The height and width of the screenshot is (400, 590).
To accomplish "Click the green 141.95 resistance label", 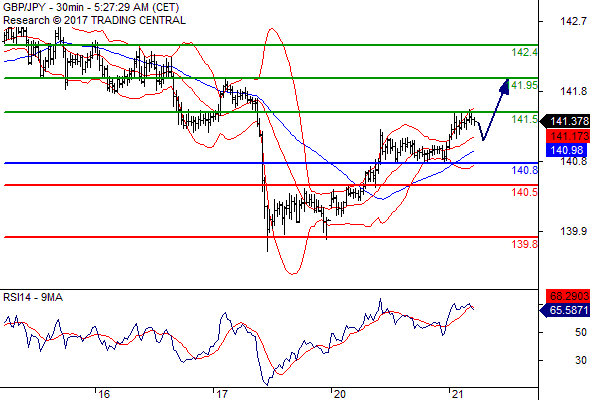I will click(523, 85).
